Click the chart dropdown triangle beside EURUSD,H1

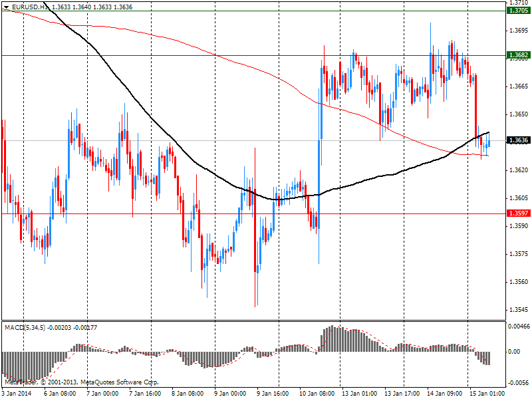tap(6, 7)
